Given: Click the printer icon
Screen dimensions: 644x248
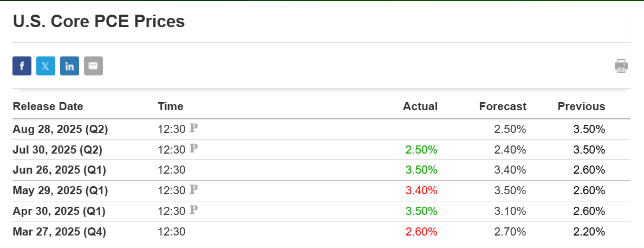Looking at the screenshot, I should tap(621, 66).
